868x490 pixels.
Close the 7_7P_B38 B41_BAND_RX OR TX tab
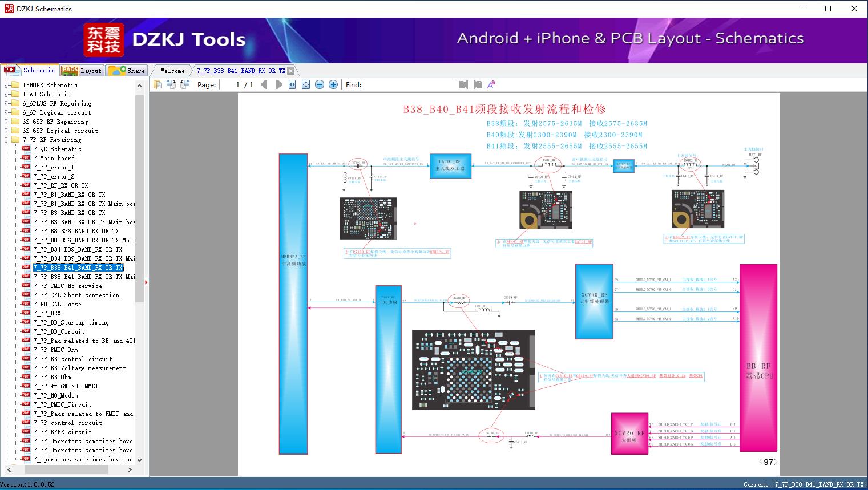(x=290, y=71)
